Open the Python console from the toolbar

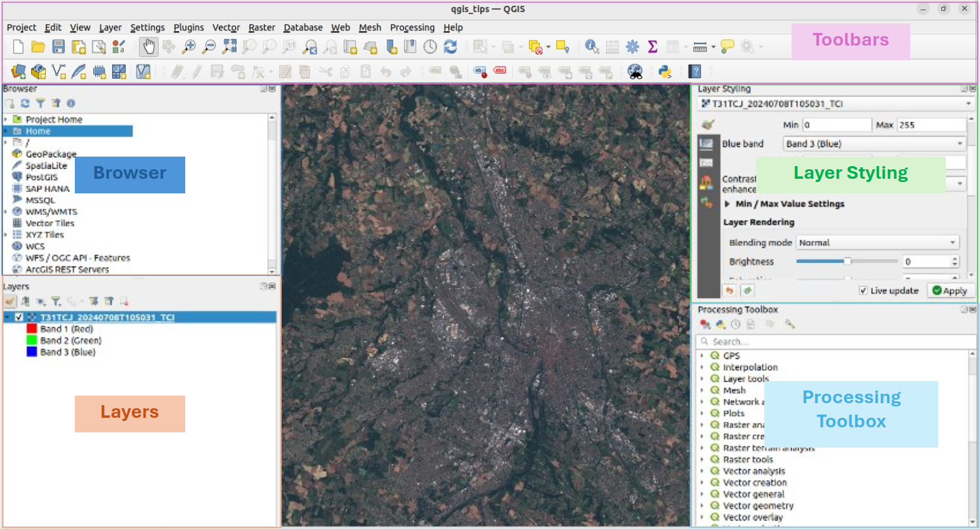[665, 72]
